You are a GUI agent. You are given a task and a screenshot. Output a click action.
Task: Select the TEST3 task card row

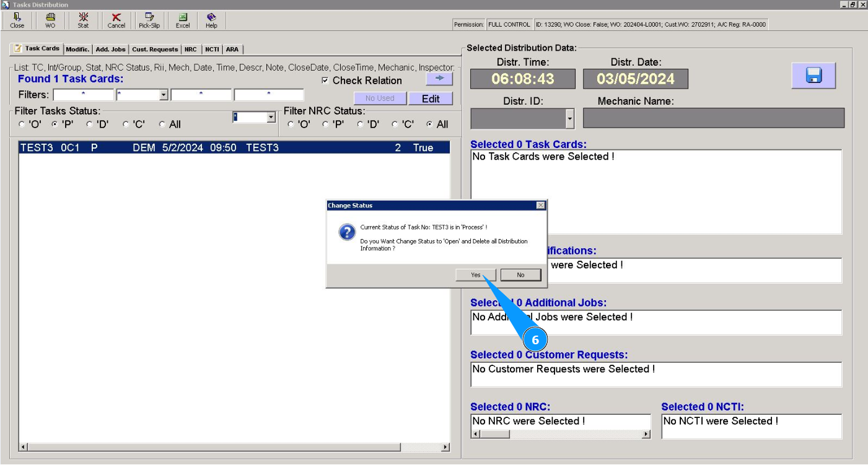click(235, 147)
